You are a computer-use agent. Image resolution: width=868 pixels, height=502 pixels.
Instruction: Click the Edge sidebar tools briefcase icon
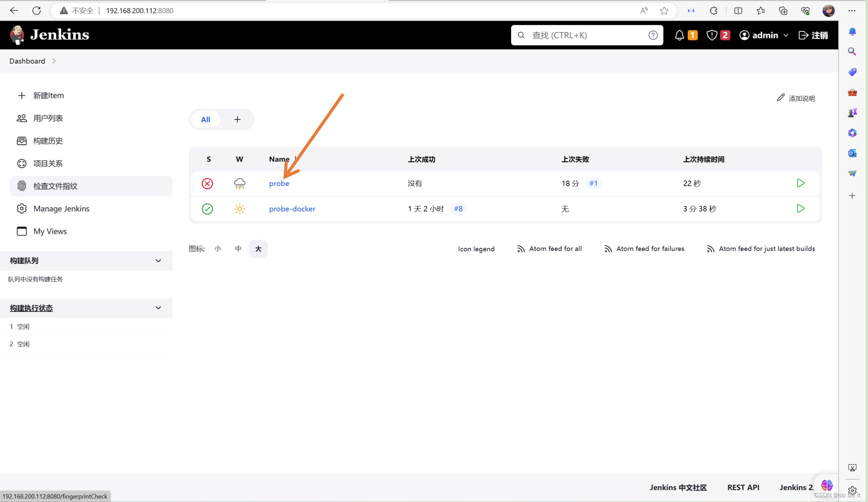click(x=852, y=92)
